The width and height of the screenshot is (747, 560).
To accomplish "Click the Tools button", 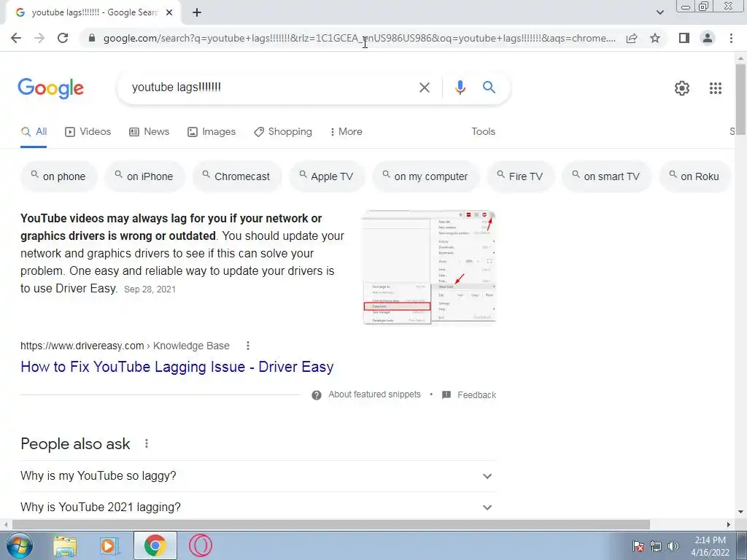I will pos(483,132).
